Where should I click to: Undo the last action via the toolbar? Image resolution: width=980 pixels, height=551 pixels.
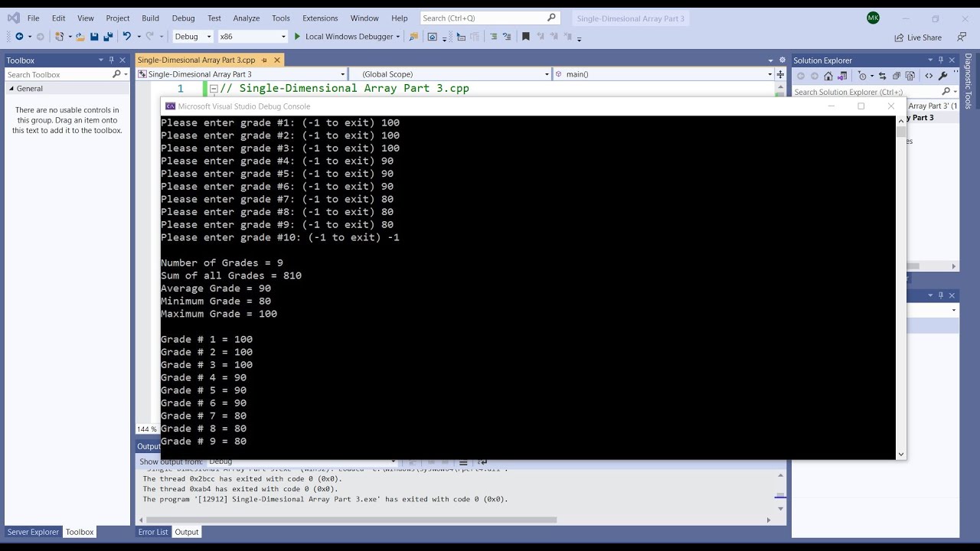point(127,36)
